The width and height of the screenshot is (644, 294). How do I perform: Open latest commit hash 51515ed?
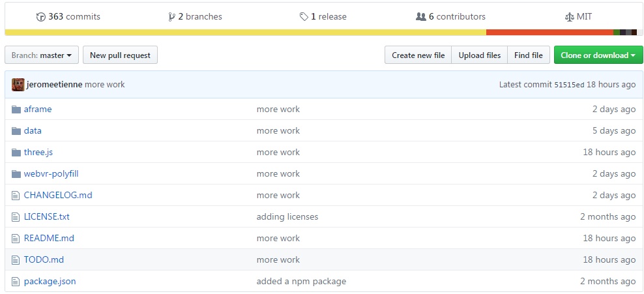(x=569, y=85)
